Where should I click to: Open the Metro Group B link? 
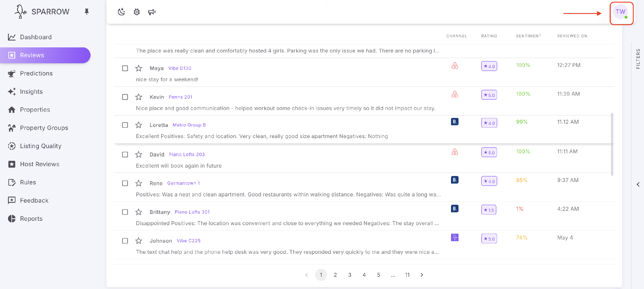tap(189, 125)
